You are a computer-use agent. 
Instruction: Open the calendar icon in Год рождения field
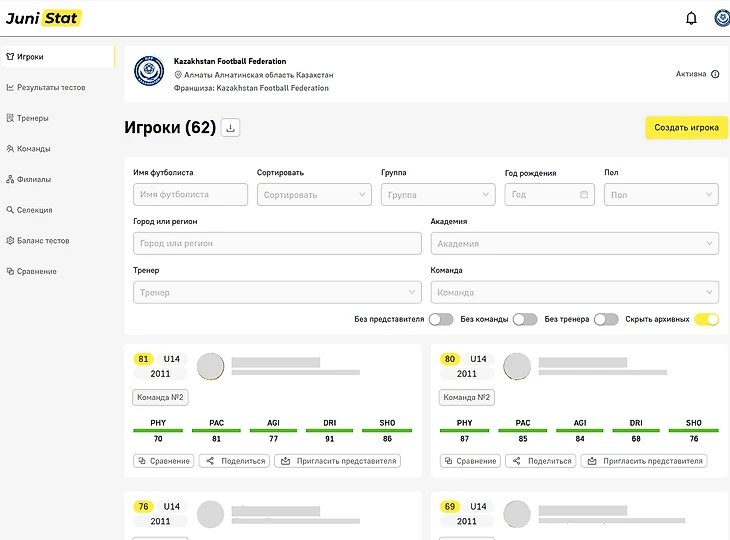click(x=584, y=195)
